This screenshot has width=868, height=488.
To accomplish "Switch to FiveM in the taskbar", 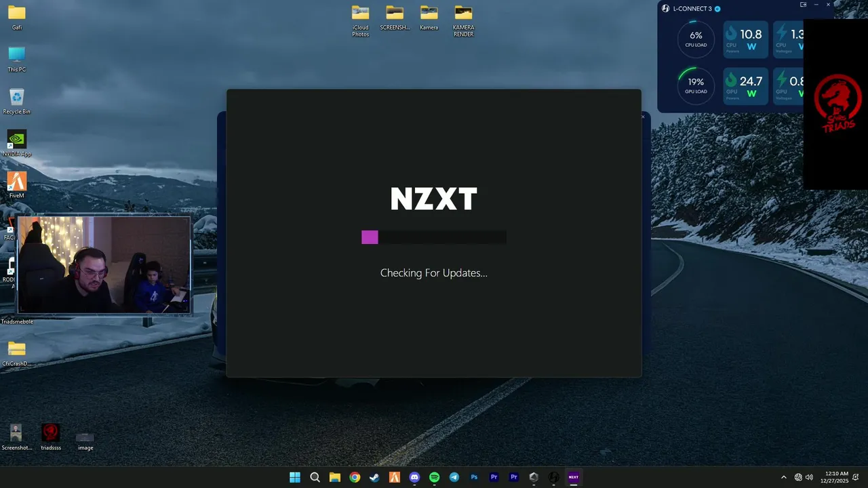I will 395,477.
